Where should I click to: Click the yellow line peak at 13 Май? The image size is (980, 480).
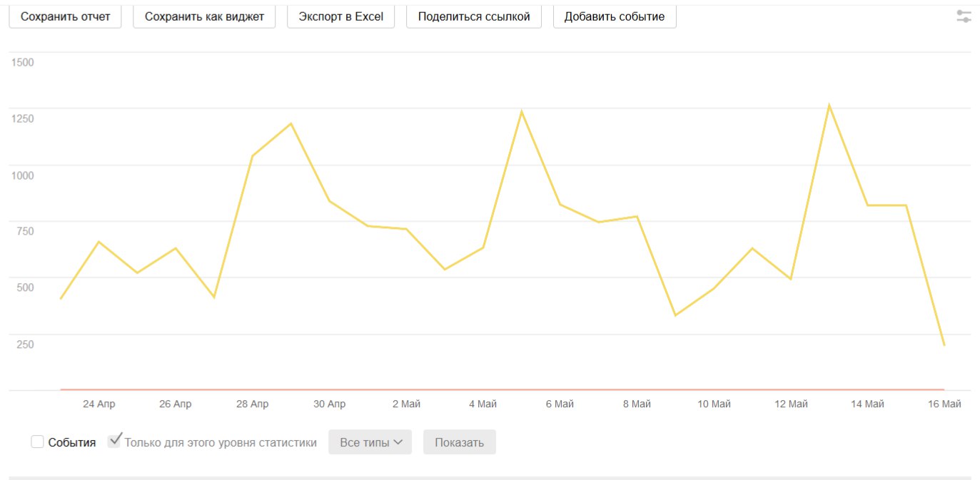pyautogui.click(x=829, y=106)
